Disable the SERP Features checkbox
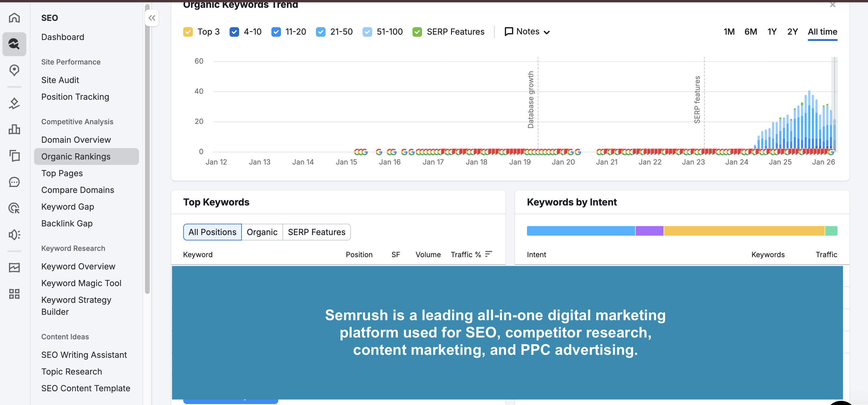Viewport: 868px width, 405px height. tap(417, 32)
